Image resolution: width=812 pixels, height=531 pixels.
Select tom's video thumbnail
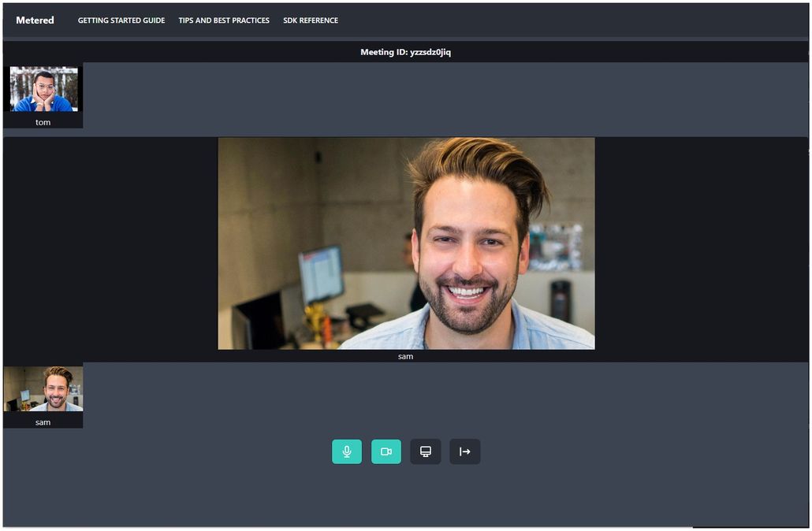coord(43,91)
